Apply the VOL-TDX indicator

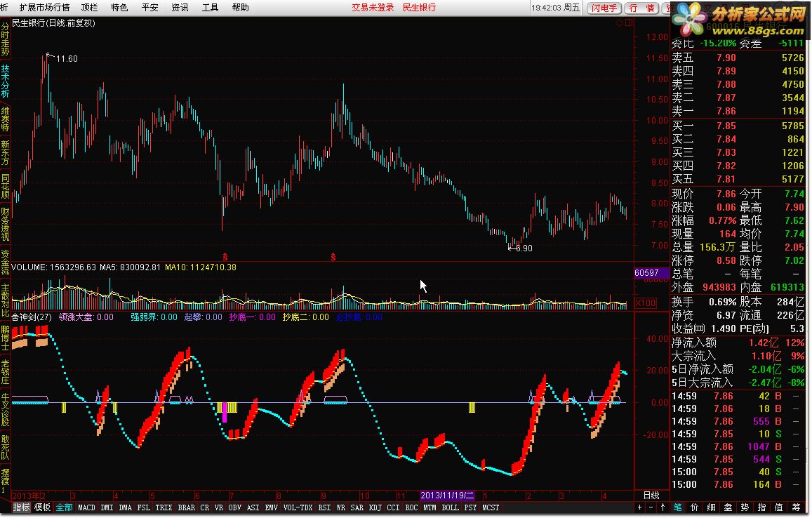[298, 507]
